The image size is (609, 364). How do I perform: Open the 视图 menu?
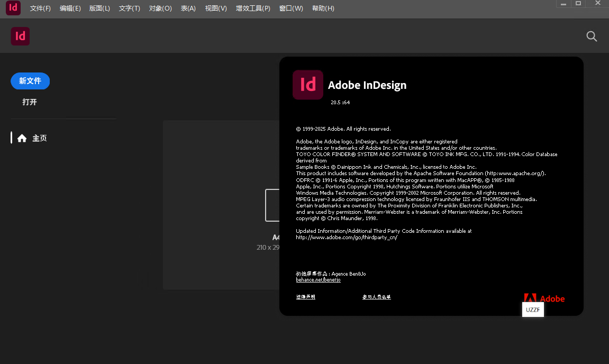coord(215,8)
